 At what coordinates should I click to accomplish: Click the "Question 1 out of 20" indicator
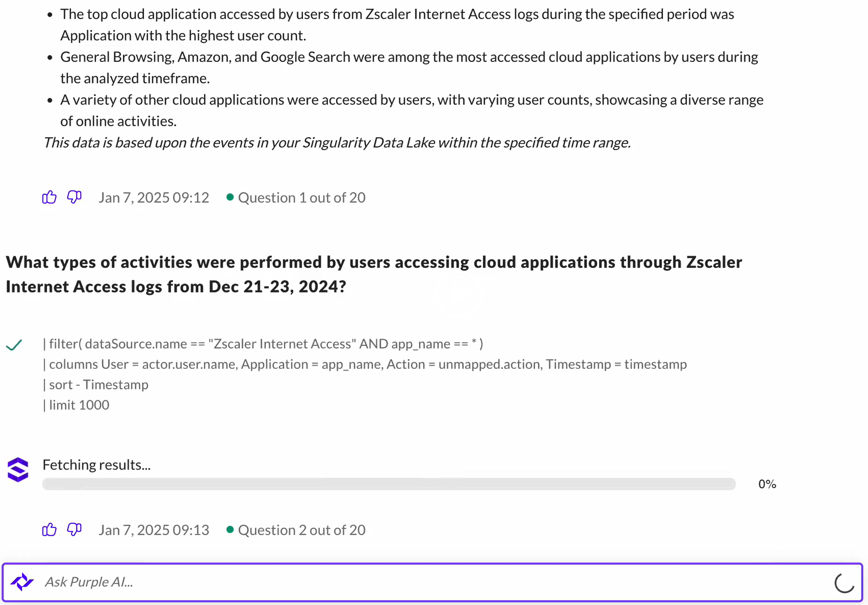tap(301, 197)
